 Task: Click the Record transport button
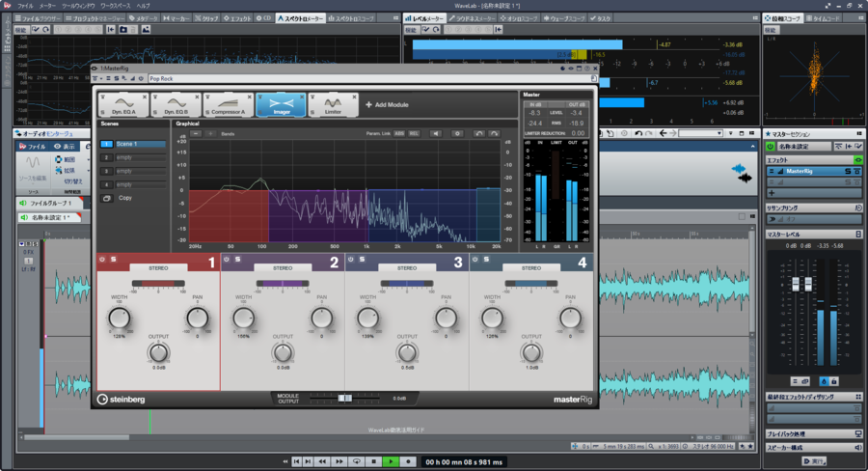point(409,461)
